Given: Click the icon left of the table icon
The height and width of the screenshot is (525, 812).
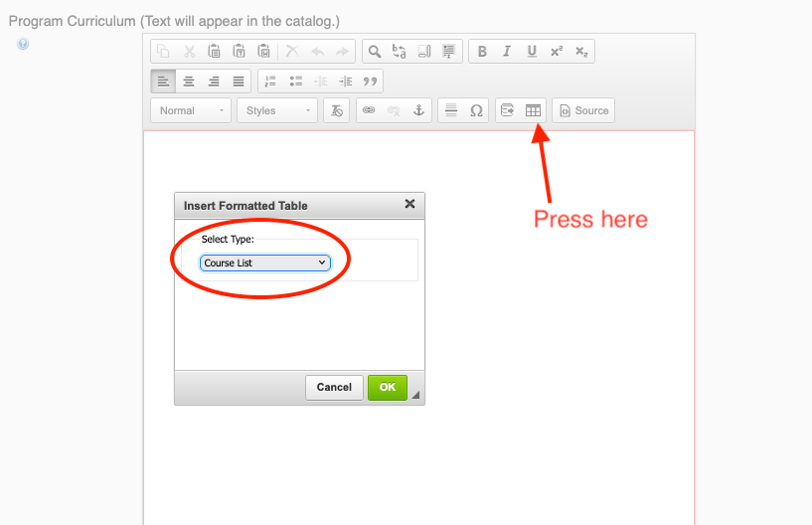Looking at the screenshot, I should (x=508, y=110).
